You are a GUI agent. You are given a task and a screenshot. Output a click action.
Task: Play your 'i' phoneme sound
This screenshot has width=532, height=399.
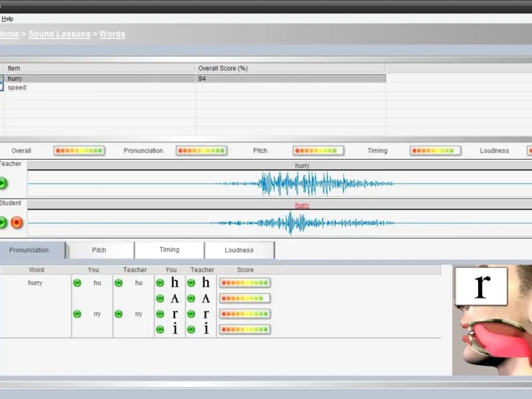pyautogui.click(x=160, y=329)
